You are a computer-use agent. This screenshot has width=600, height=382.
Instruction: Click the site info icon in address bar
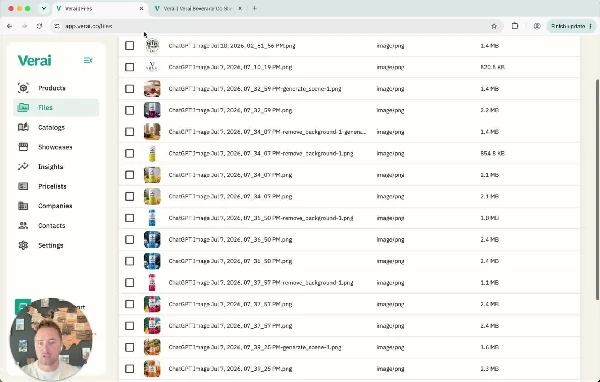click(57, 26)
